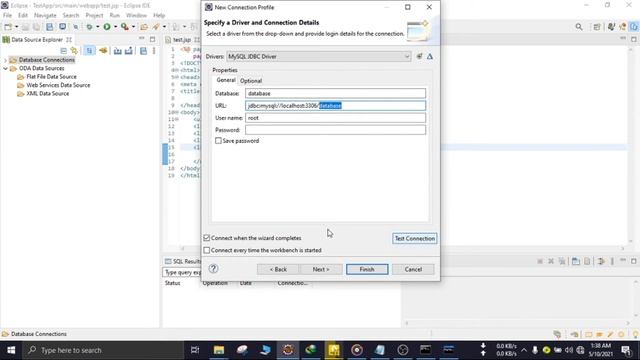Click the Edit Driver Definition triangle icon

[x=430, y=56]
